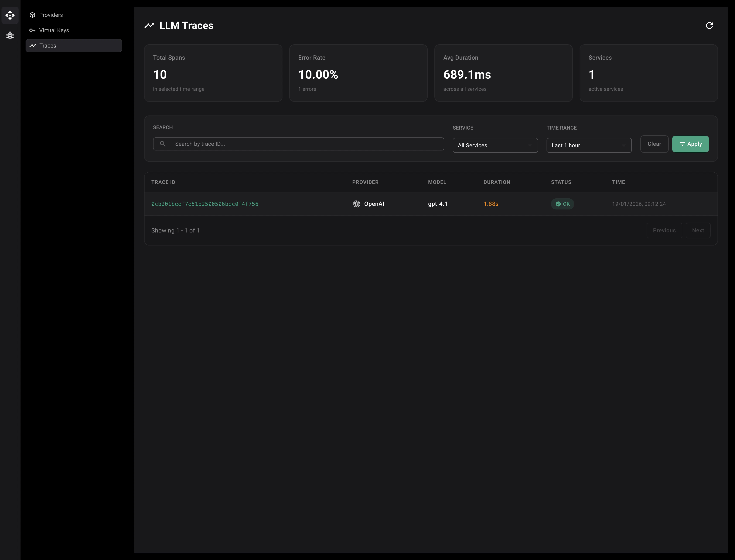Select the Traces menu item
This screenshot has height=560, width=735.
(x=74, y=46)
